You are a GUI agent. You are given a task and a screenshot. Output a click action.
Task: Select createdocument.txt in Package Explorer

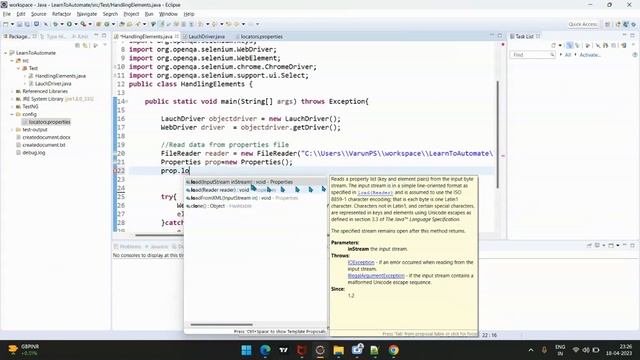click(x=44, y=145)
